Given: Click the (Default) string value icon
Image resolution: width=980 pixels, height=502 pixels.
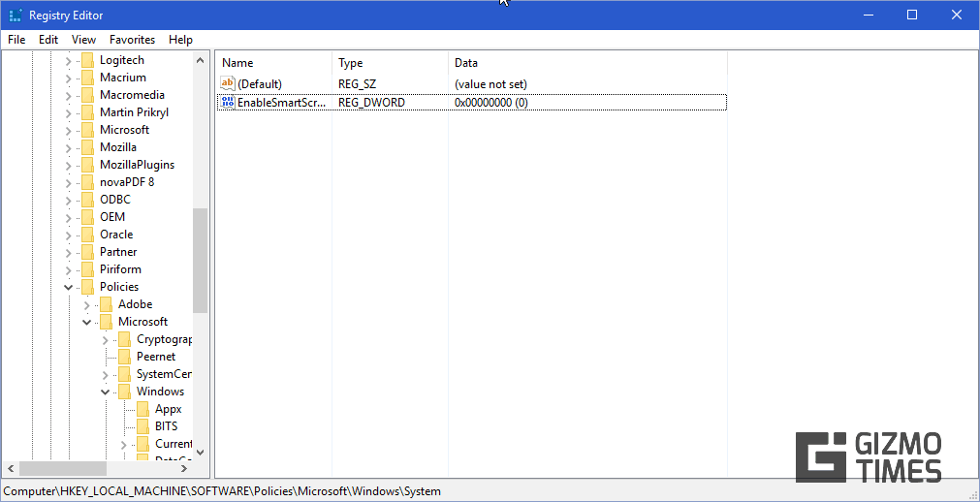Looking at the screenshot, I should pyautogui.click(x=228, y=84).
